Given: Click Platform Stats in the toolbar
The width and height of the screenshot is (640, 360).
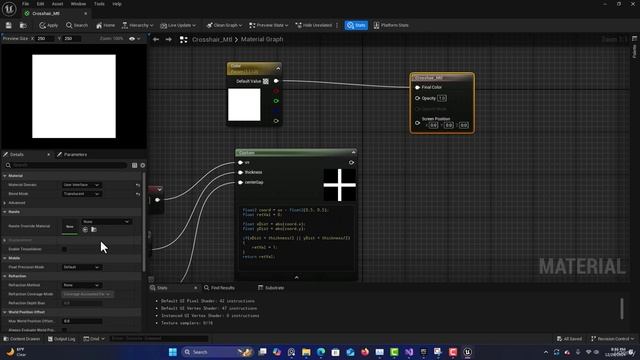Looking at the screenshot, I should tap(391, 25).
